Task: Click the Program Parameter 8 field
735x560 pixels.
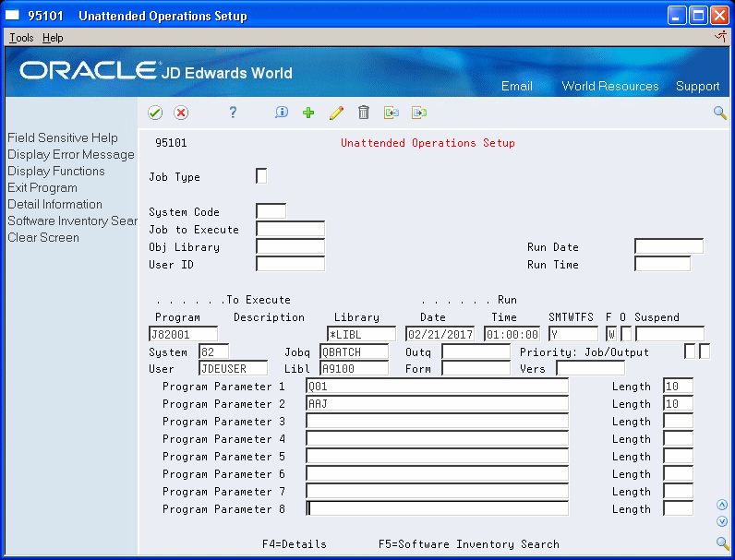Action: [437, 509]
